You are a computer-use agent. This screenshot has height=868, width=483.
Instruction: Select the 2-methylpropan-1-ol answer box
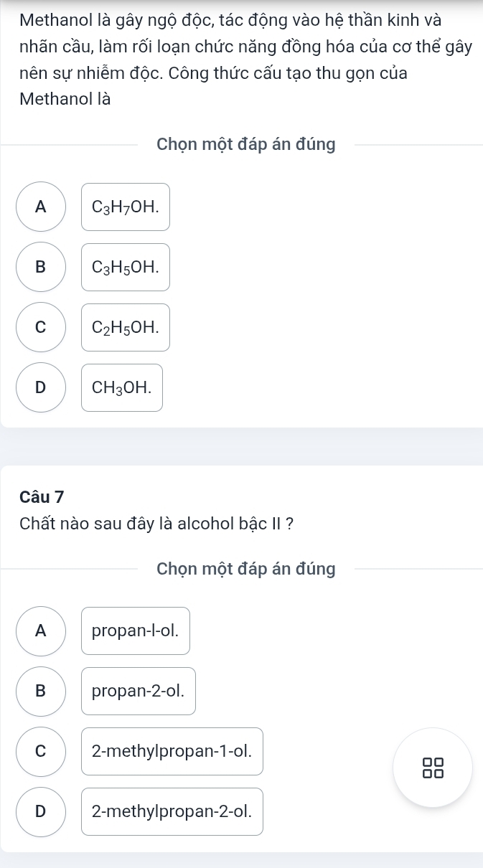click(x=172, y=751)
